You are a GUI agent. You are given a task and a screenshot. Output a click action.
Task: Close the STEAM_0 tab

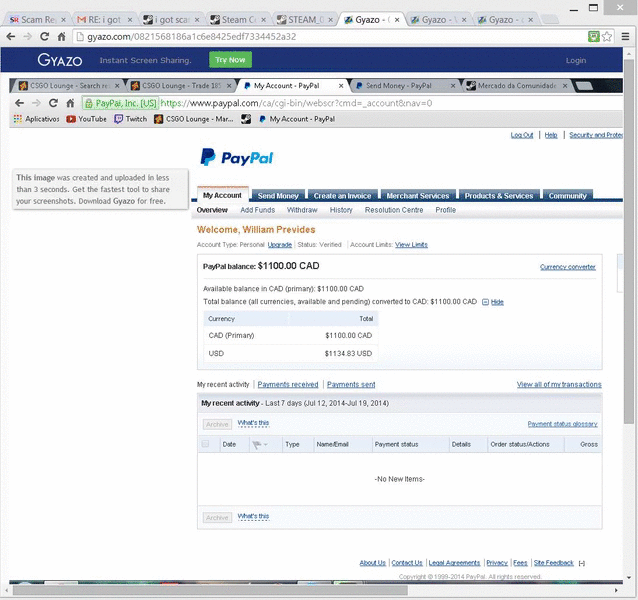330,20
